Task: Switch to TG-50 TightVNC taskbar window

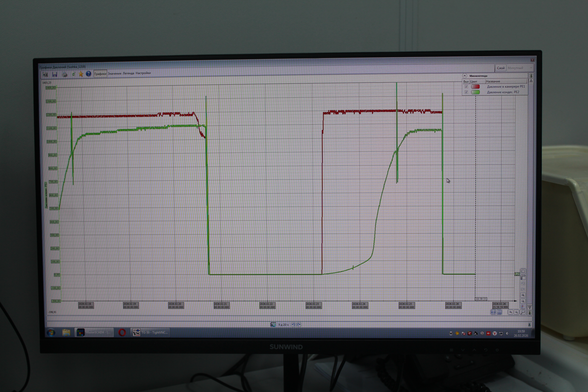Action: click(150, 332)
